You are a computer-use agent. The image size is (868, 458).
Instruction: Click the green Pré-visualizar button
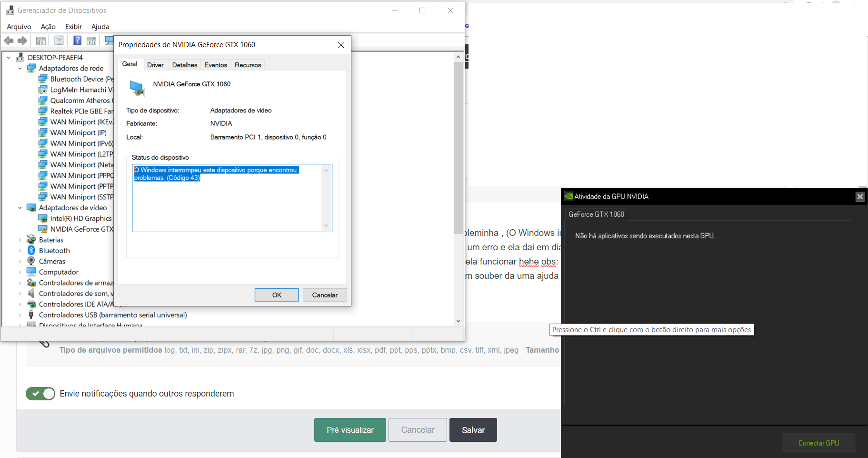tap(350, 430)
